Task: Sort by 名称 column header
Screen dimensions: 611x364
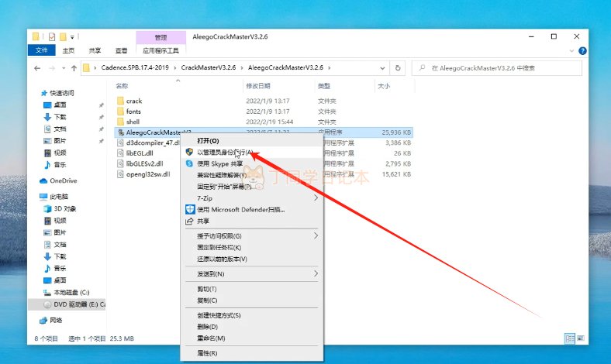Action: pos(122,86)
